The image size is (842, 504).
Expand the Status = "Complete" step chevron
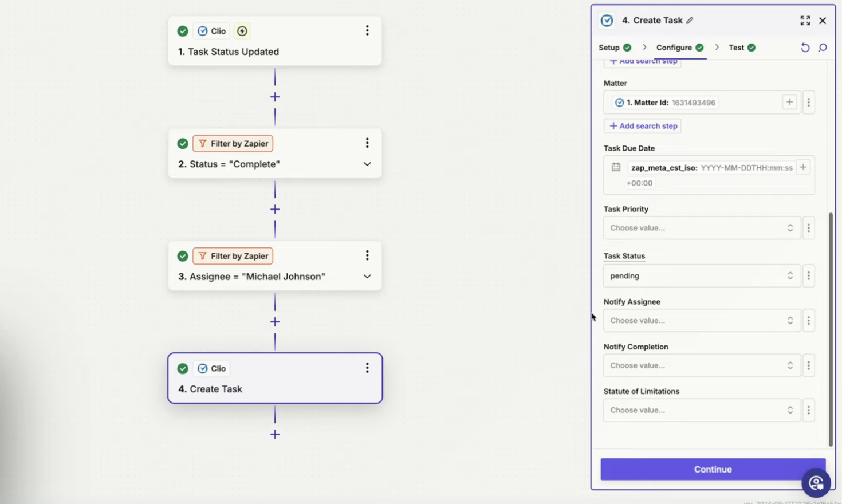[x=367, y=164]
